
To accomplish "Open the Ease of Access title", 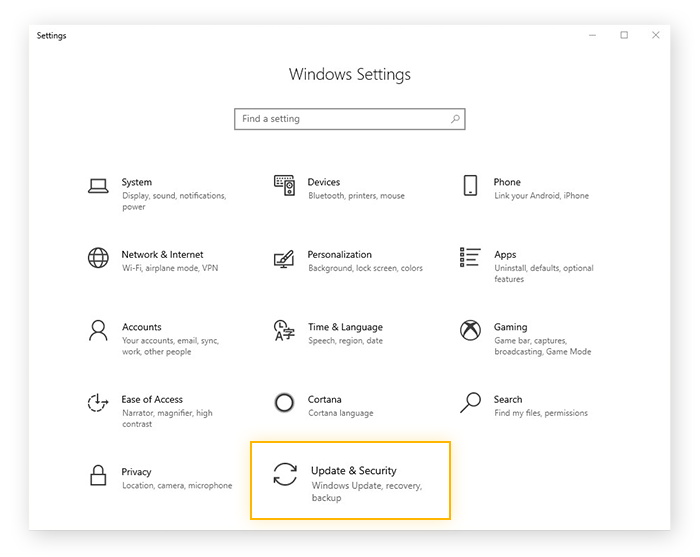I will tap(152, 399).
